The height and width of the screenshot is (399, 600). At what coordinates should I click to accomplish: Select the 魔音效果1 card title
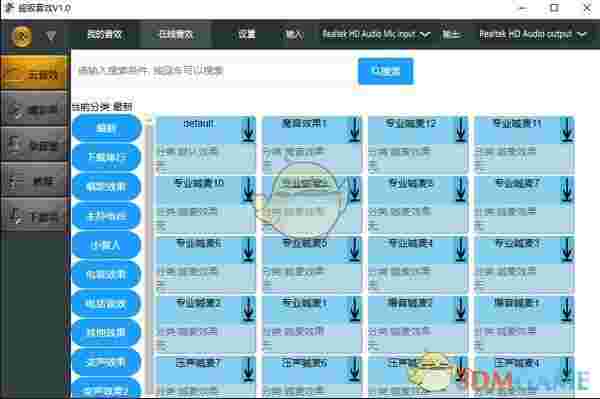click(304, 124)
